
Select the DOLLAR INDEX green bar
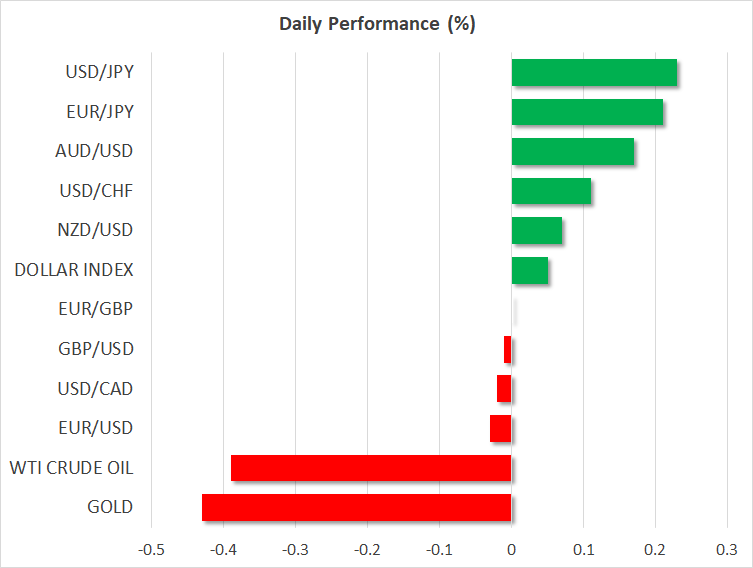point(530,270)
